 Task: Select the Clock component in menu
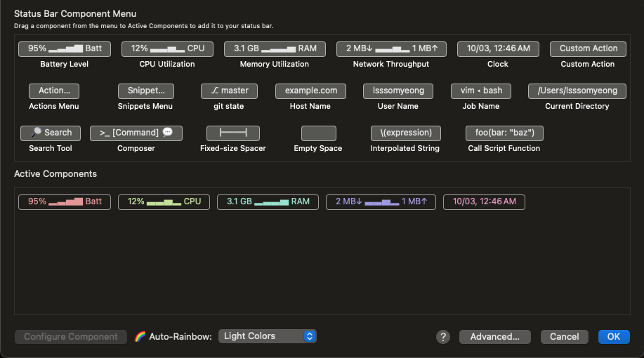[x=498, y=49]
